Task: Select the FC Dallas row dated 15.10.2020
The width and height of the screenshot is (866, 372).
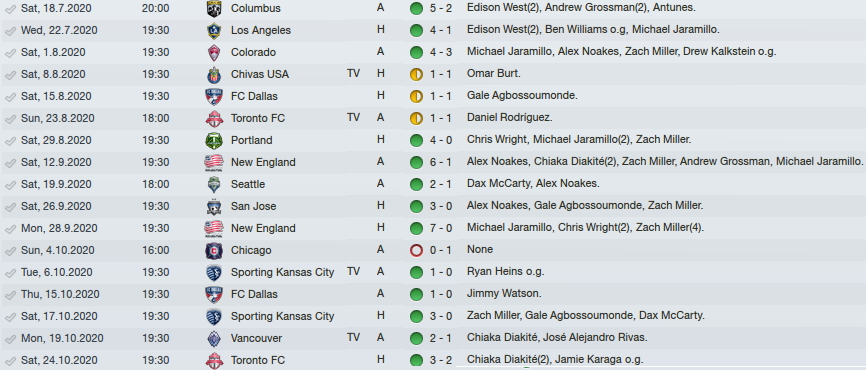Action: tap(433, 294)
